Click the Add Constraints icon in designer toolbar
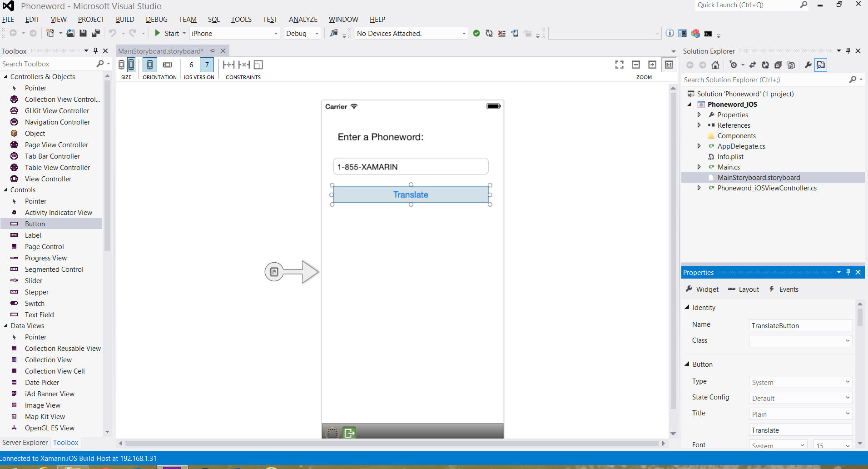This screenshot has height=469, width=868. click(x=228, y=65)
